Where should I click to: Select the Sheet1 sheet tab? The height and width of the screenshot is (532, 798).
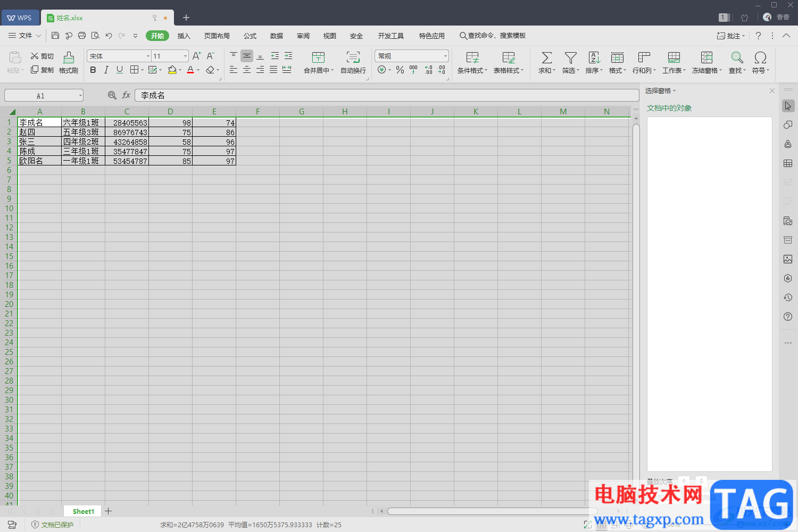84,511
